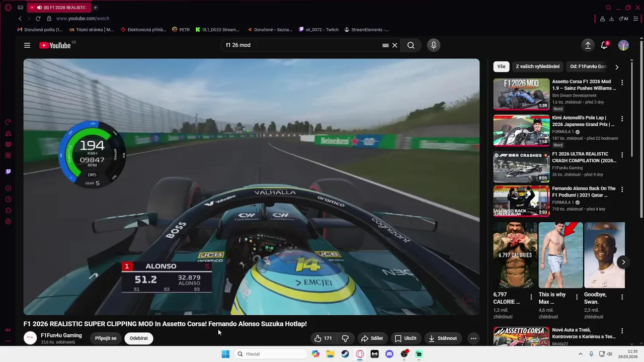Open Twitch panel in Opera sidebar
The height and width of the screenshot is (362, 644).
pos(8,171)
